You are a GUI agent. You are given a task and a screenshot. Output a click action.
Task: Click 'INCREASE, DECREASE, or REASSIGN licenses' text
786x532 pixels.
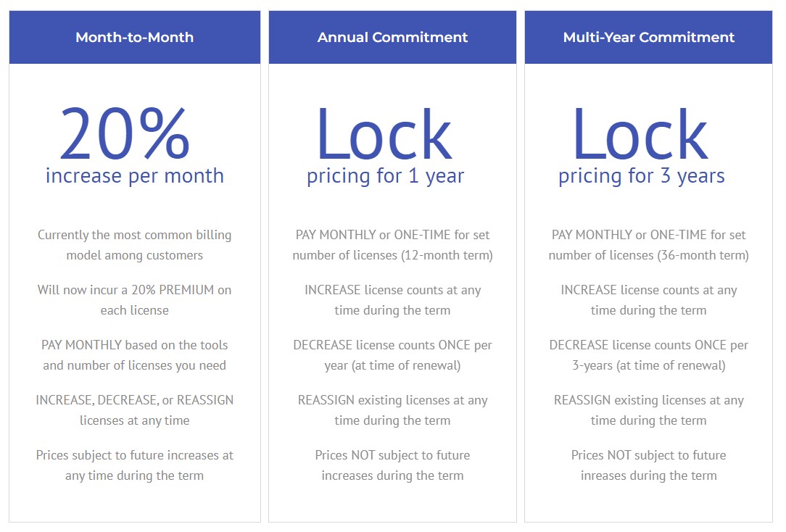134,410
